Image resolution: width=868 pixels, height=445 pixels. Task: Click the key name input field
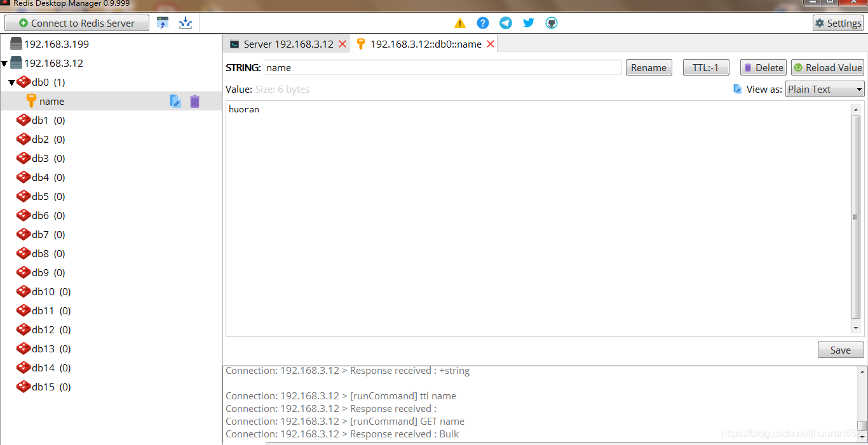tap(442, 67)
